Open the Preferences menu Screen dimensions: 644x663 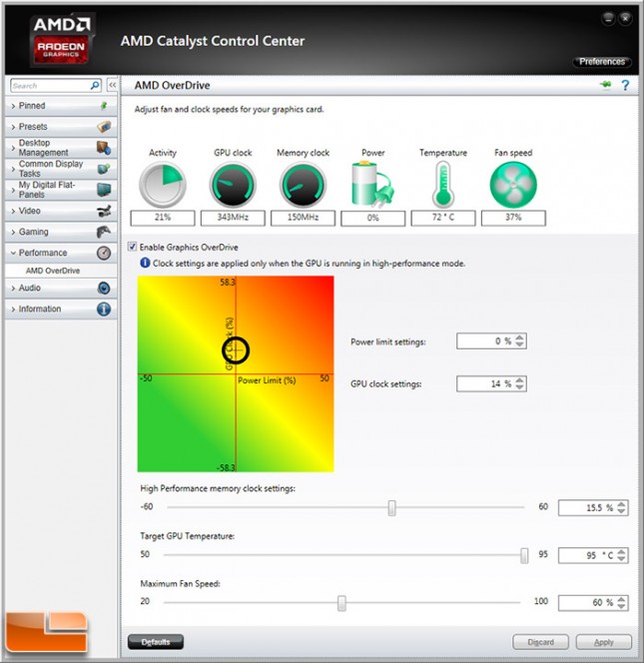coord(602,62)
